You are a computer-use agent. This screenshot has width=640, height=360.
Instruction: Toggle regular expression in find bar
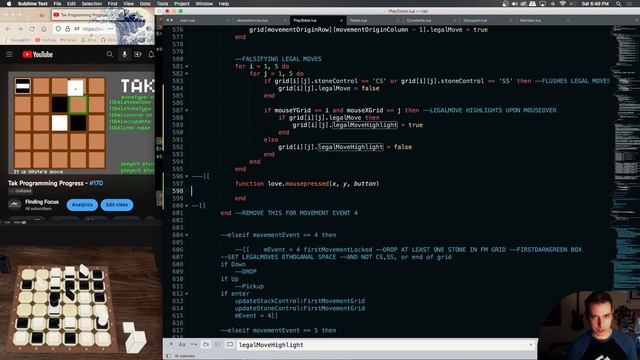click(x=171, y=344)
